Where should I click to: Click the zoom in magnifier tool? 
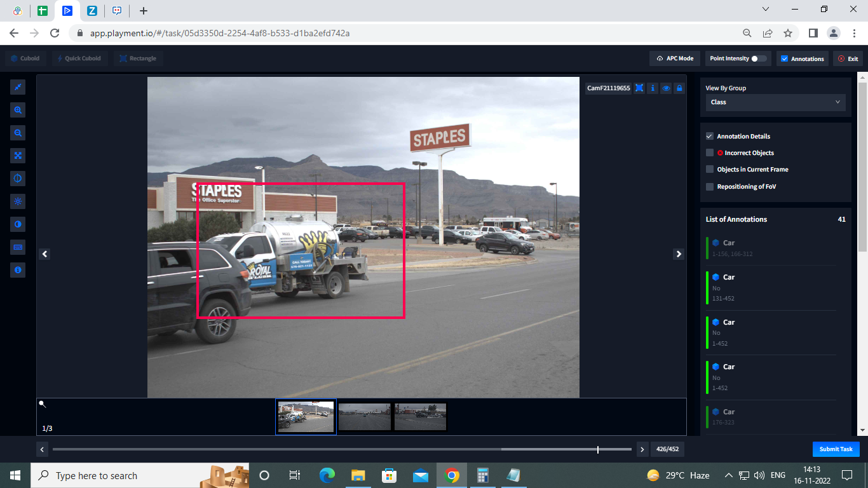click(18, 110)
